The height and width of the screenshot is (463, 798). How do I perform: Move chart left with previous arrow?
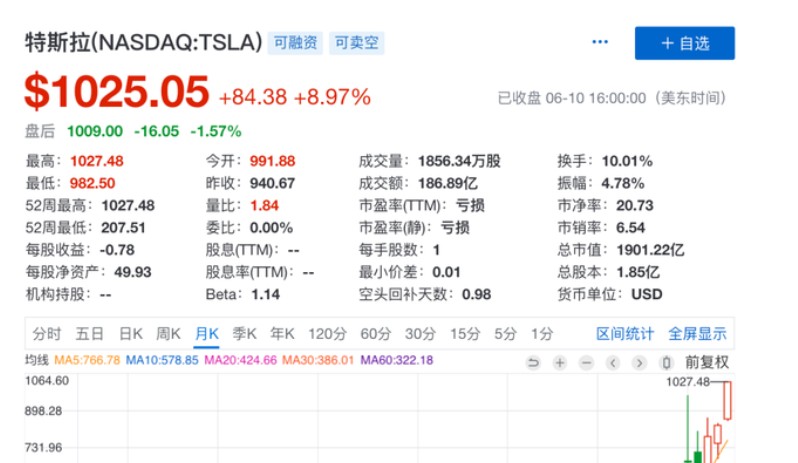pos(613,363)
